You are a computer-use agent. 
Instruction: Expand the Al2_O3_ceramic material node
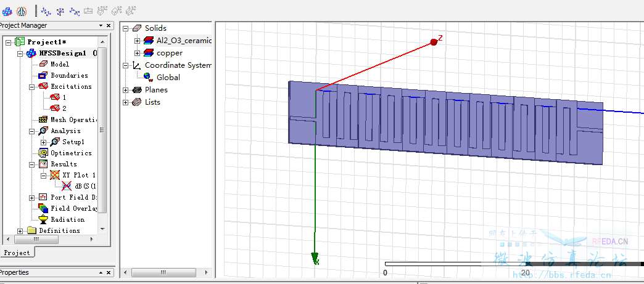point(138,41)
